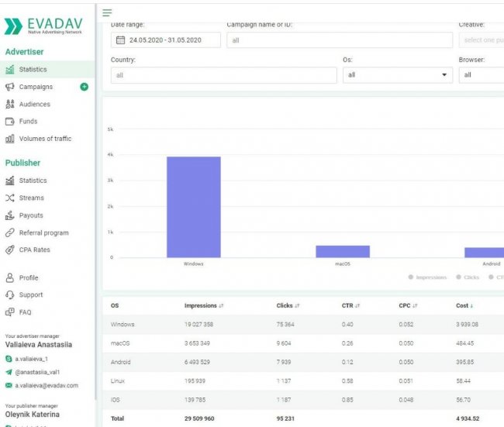Viewport: 504px width, 427px height.
Task: Open the Browser dropdown filter
Action: [481, 75]
